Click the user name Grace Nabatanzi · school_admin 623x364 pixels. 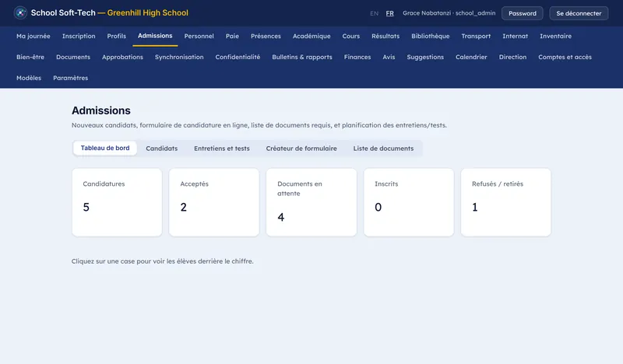point(449,13)
